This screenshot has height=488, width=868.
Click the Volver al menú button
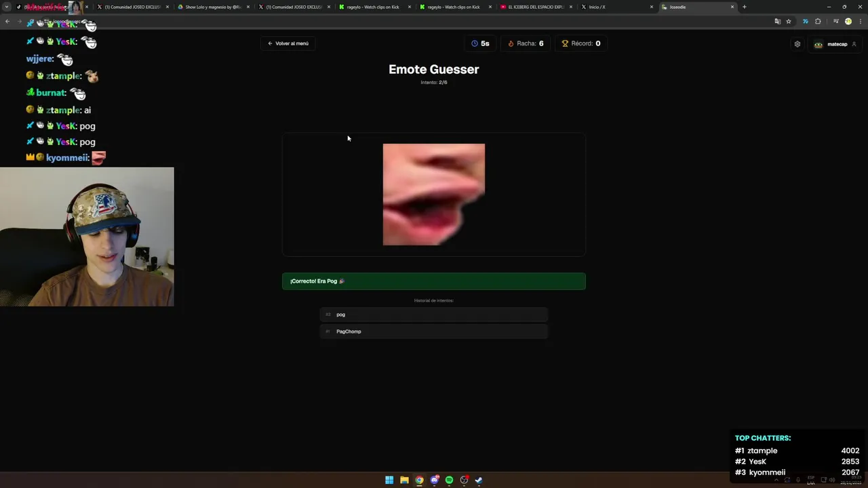coord(288,43)
